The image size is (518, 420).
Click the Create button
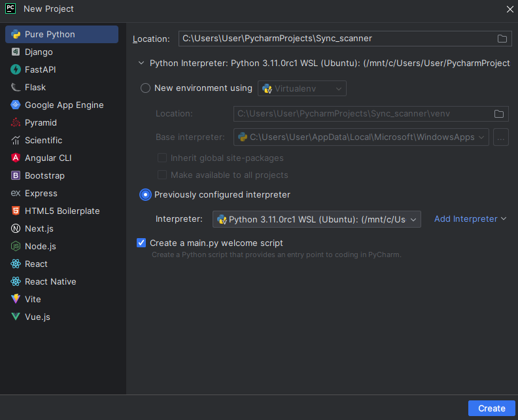[492, 408]
